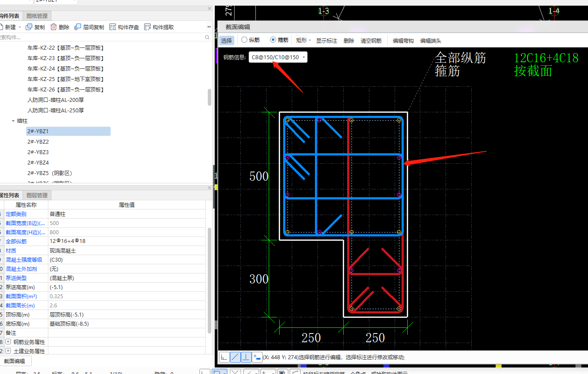Click the 构件提取 extract component icon
The width and height of the screenshot is (588, 374).
[x=147, y=27]
